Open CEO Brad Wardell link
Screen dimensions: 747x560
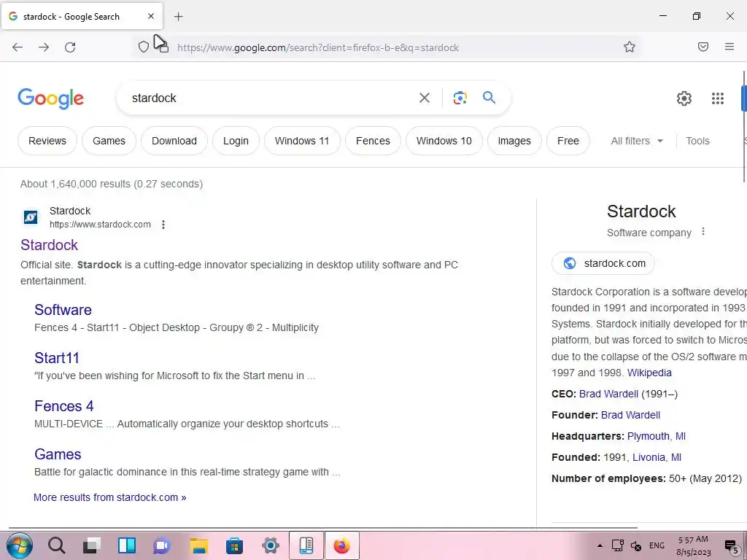pyautogui.click(x=608, y=394)
